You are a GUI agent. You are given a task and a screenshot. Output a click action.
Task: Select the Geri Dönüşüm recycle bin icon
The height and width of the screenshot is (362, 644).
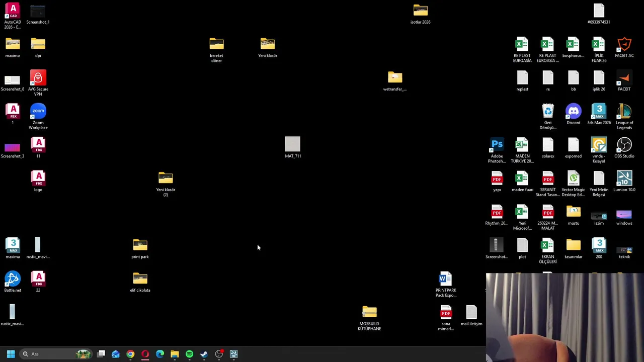pyautogui.click(x=548, y=117)
